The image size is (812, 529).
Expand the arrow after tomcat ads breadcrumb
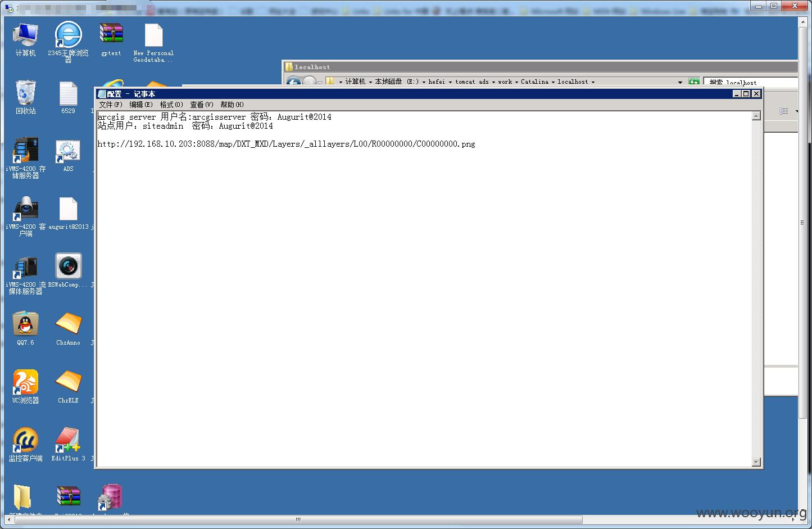[x=493, y=82]
